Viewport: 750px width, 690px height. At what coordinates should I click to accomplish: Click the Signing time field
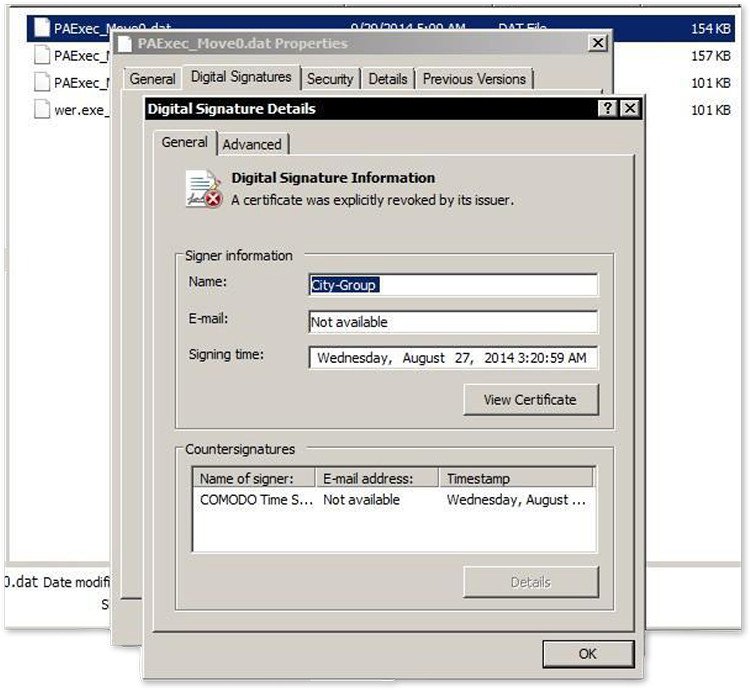pyautogui.click(x=453, y=357)
